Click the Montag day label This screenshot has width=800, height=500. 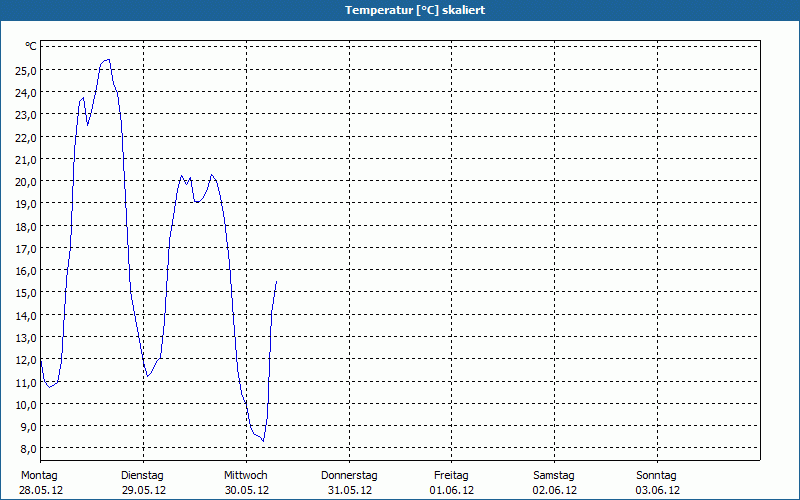[39, 476]
